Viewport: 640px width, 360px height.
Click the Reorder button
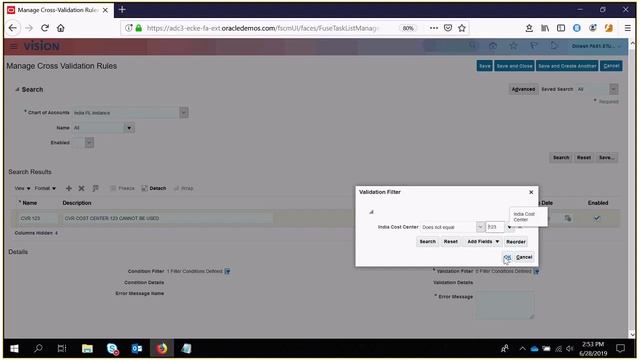516,242
